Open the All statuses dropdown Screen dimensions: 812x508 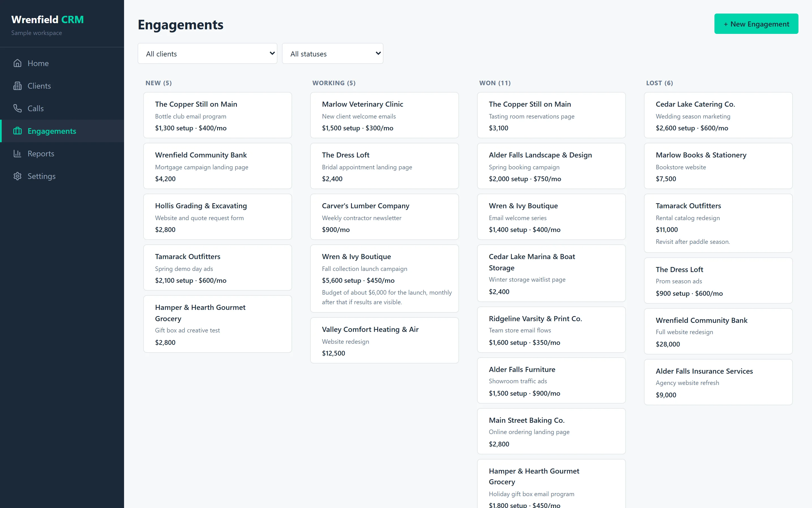pos(332,53)
